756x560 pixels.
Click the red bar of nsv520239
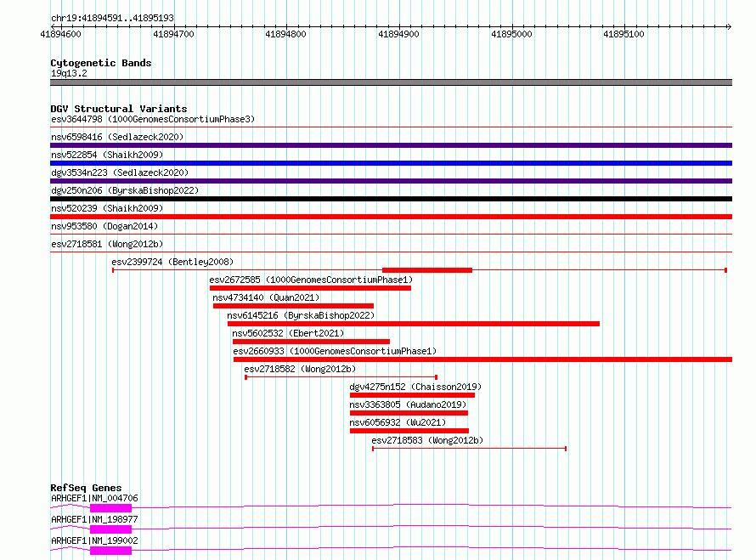coord(391,217)
